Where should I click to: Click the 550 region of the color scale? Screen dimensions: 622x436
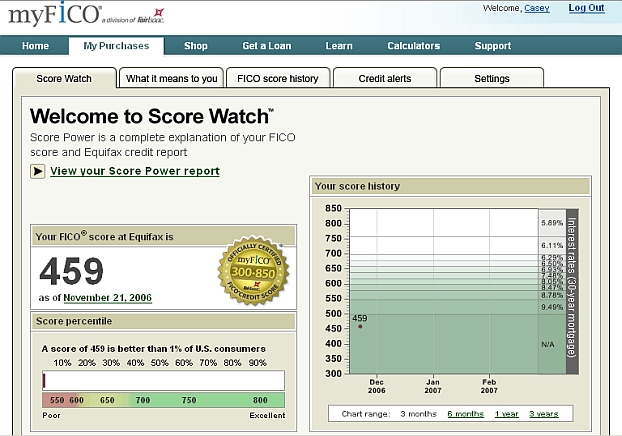(x=57, y=400)
